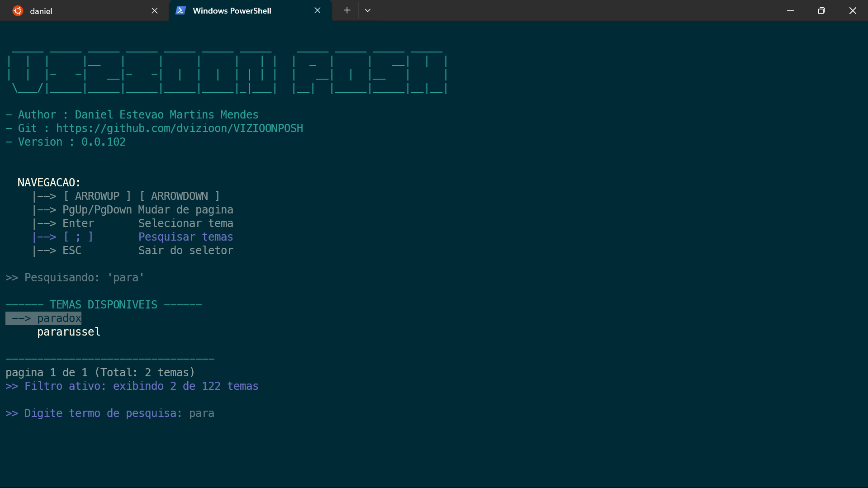The image size is (868, 488).
Task: Open the GitHub VIZIOONPOSH URL
Action: pos(180,128)
